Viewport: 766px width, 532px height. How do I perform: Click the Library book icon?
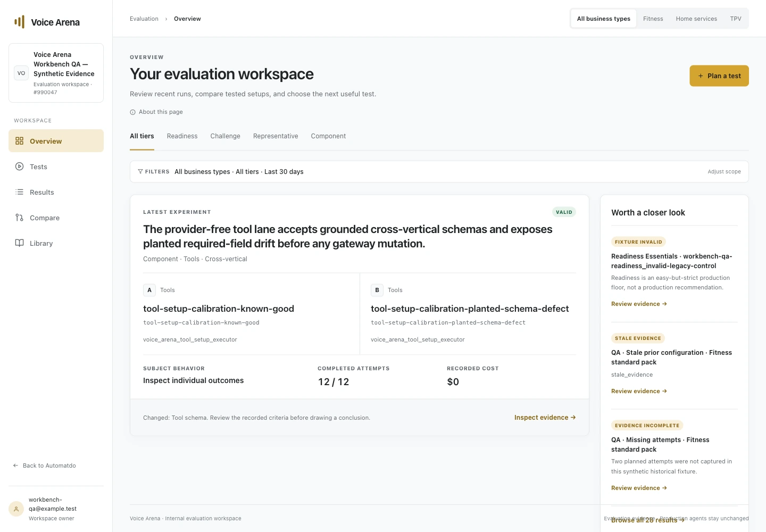[20, 243]
